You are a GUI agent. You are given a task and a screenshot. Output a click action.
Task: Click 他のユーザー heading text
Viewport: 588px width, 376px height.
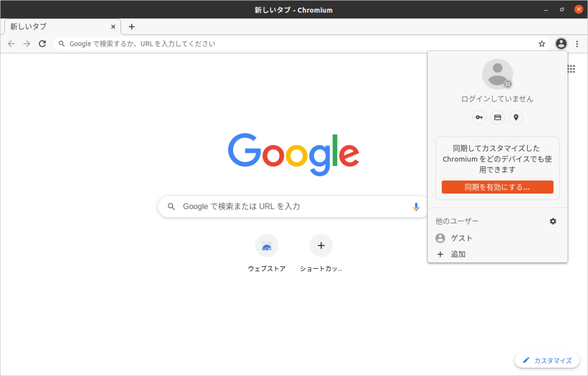pos(457,221)
